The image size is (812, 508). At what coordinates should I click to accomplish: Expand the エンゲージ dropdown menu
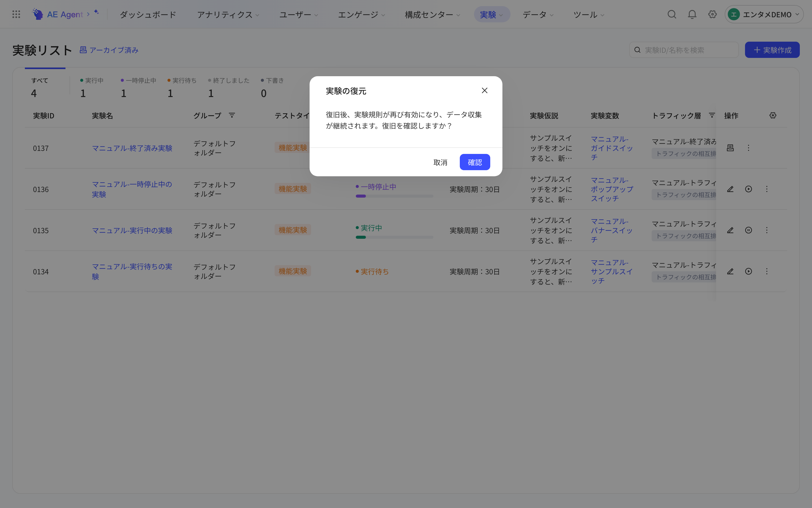(361, 14)
